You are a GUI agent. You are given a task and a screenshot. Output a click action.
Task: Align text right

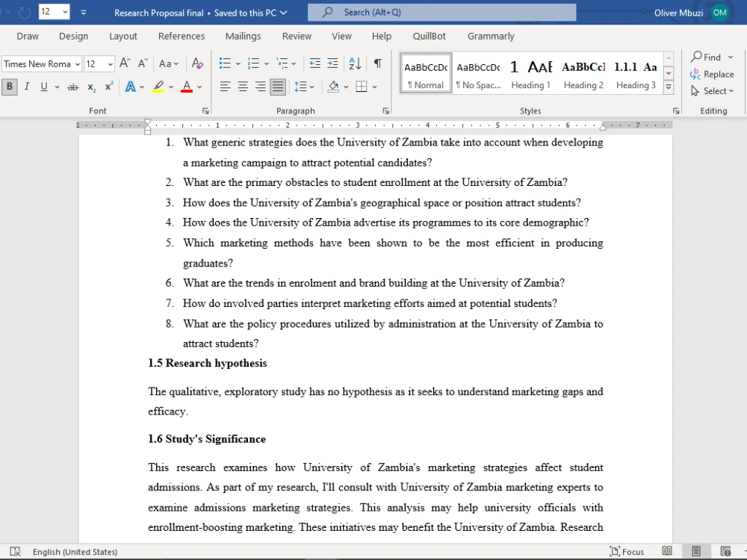coord(260,87)
